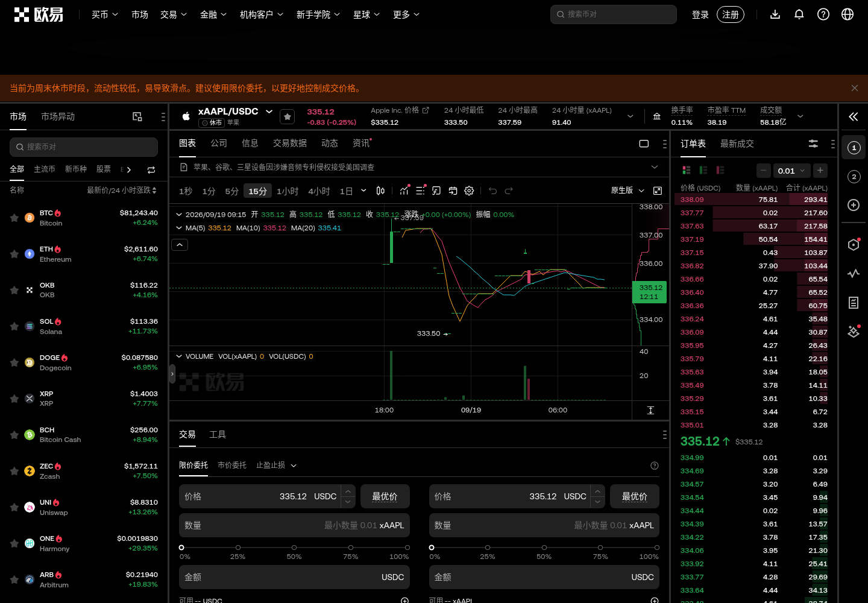The width and height of the screenshot is (868, 603).
Task: Click the top search 搜索币对 field
Action: [614, 14]
